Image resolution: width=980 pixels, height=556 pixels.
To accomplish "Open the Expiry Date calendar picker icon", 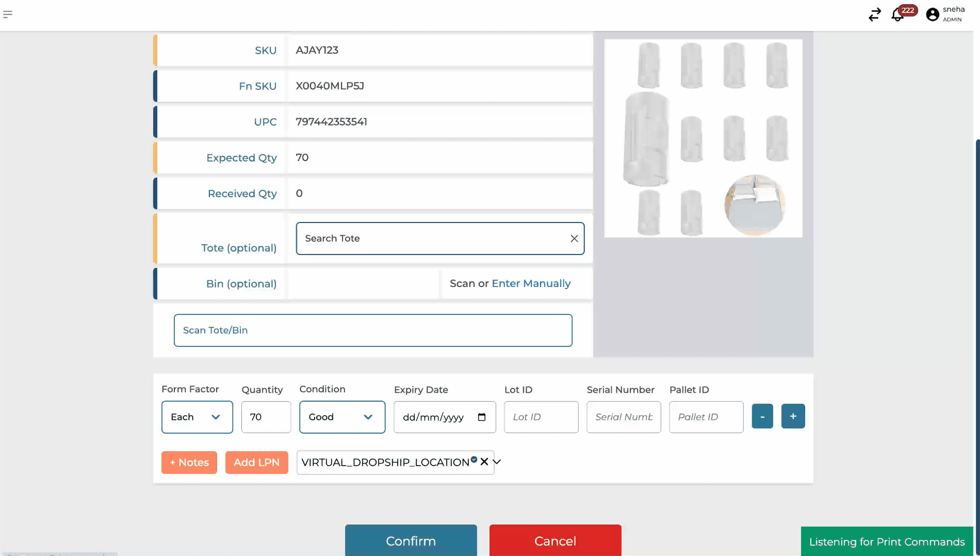I will 482,417.
